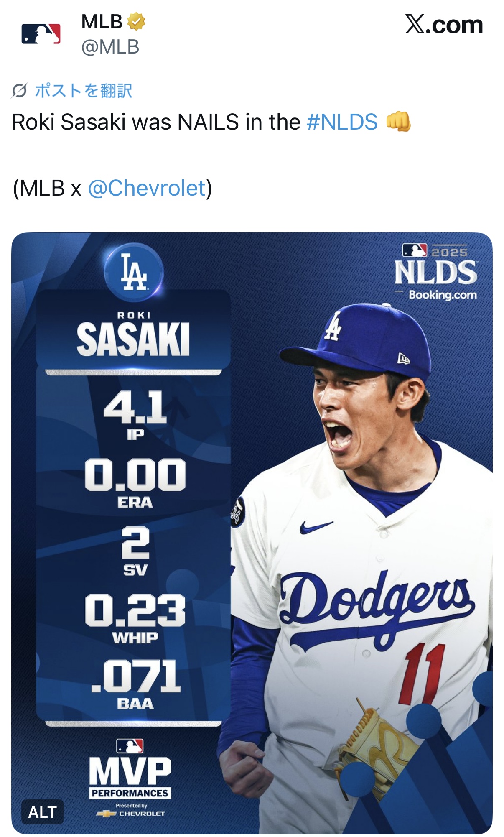Open the player photo in the image
Screen dimensions: 504x837
(368, 544)
